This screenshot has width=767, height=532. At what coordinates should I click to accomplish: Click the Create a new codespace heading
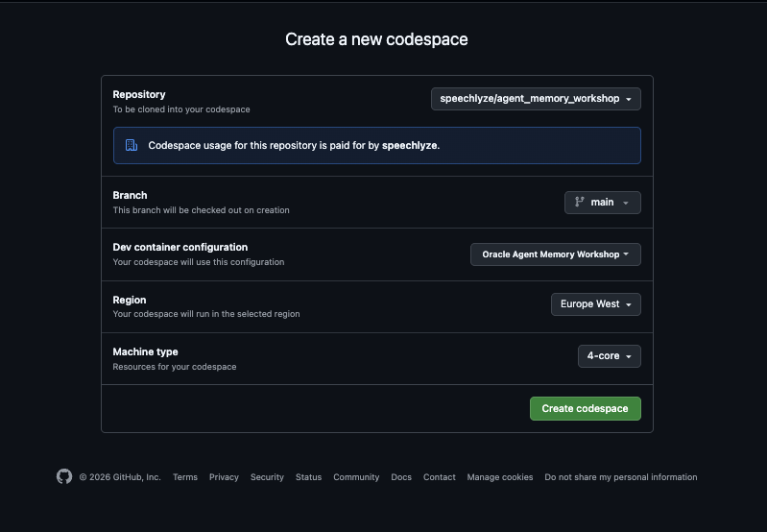[376, 39]
